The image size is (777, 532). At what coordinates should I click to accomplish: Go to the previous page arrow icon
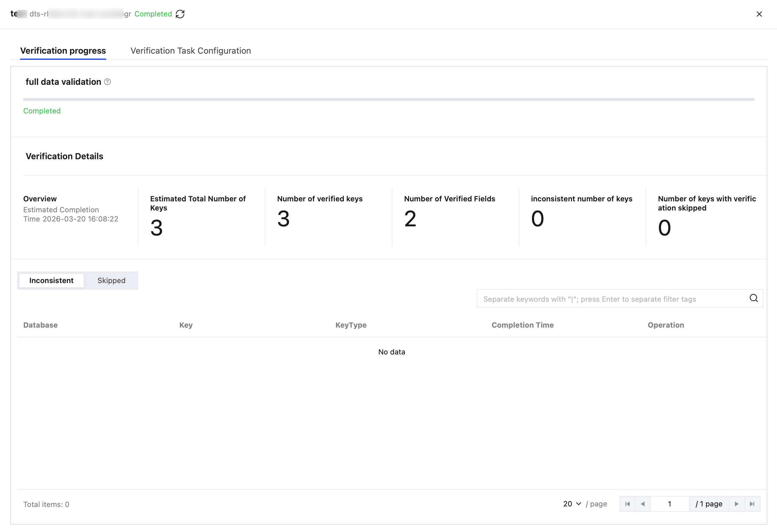[643, 504]
